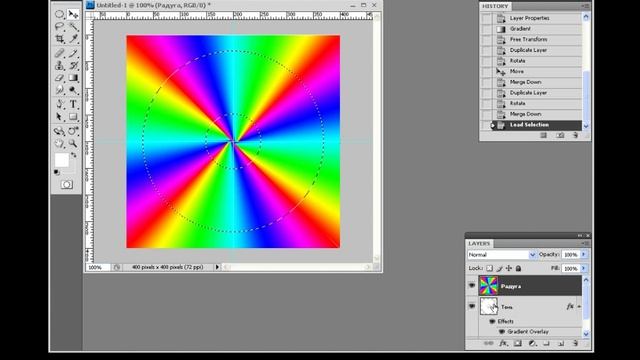Viewport: 640px width, 360px height.
Task: Open the Opacity slider arrow
Action: (x=584, y=254)
